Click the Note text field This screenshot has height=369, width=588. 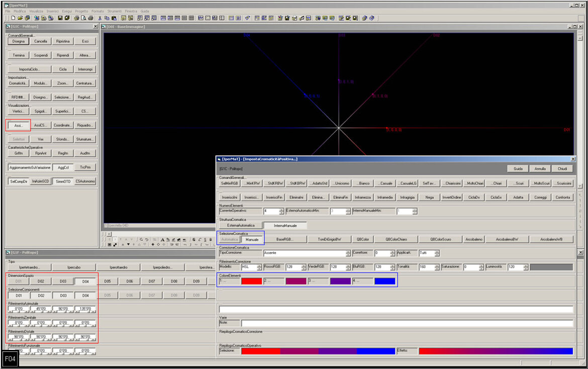point(406,323)
